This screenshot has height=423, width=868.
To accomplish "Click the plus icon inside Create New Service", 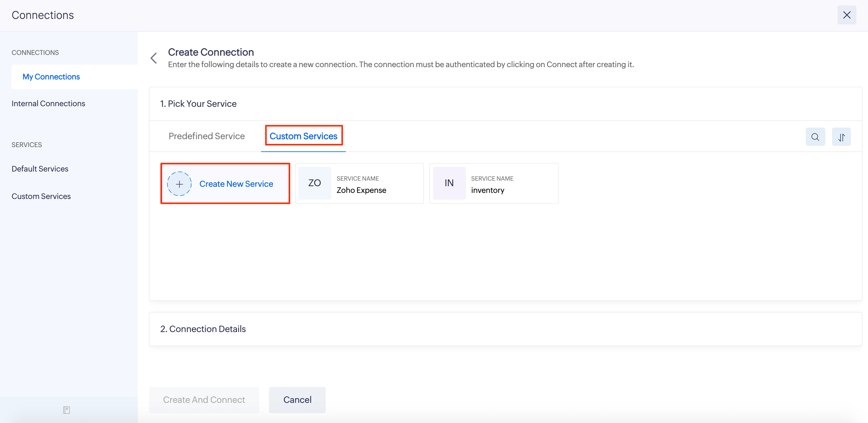I will coord(179,184).
